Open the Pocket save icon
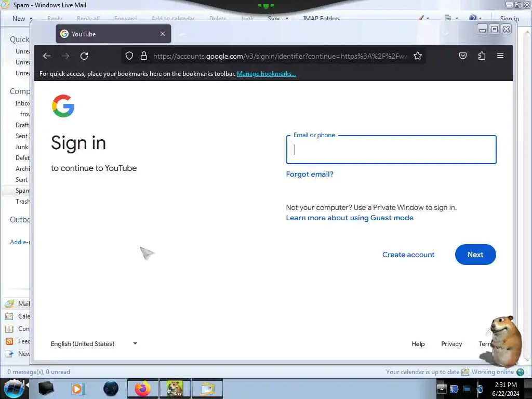Image resolution: width=532 pixels, height=399 pixels. [463, 56]
